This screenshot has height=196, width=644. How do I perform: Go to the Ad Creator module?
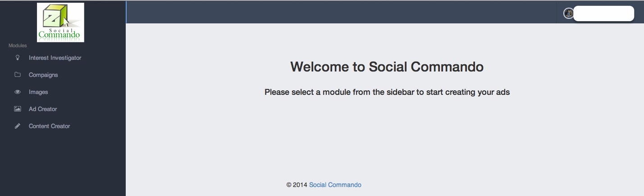tap(43, 109)
